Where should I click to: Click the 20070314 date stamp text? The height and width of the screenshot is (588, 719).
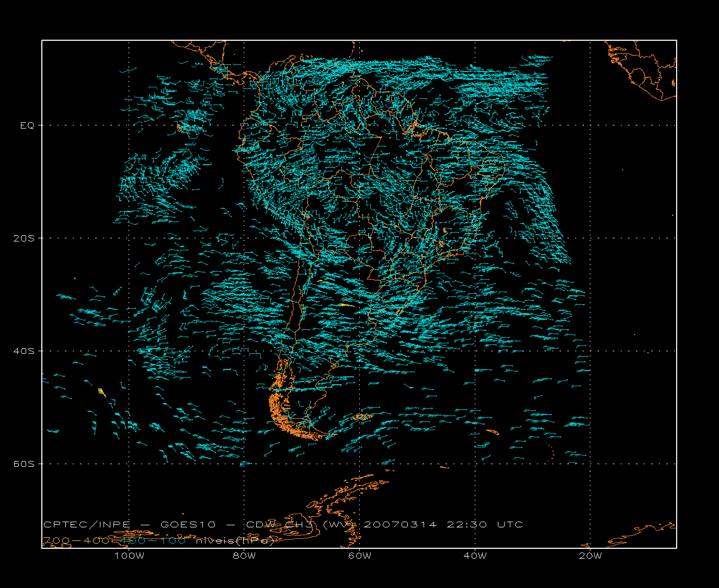click(x=400, y=524)
